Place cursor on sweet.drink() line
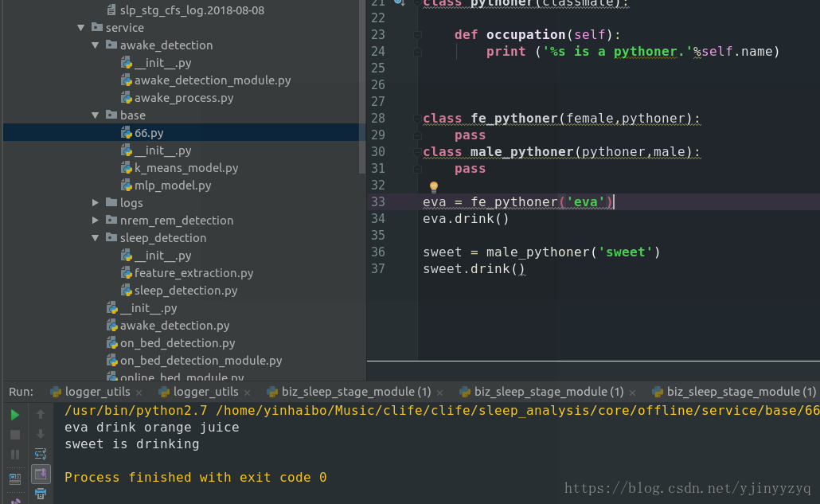The width and height of the screenshot is (820, 504). click(x=474, y=269)
